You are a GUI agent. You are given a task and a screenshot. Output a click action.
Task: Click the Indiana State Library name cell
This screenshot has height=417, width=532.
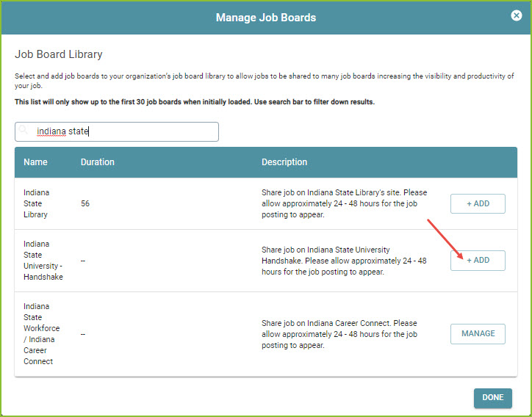[36, 203]
